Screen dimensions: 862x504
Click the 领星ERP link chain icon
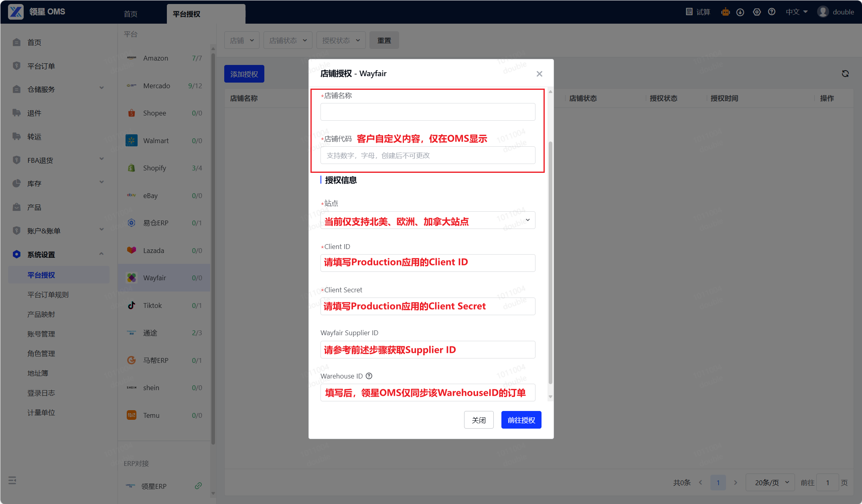[x=198, y=486]
